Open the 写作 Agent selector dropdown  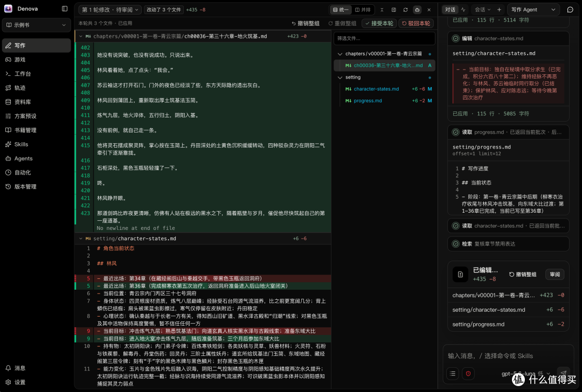coord(533,10)
